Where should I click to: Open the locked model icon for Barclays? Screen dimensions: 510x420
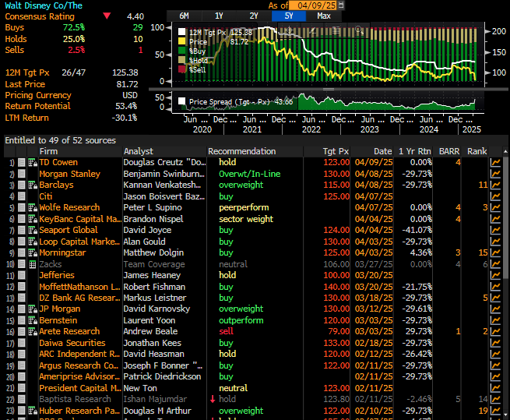pyautogui.click(x=33, y=185)
